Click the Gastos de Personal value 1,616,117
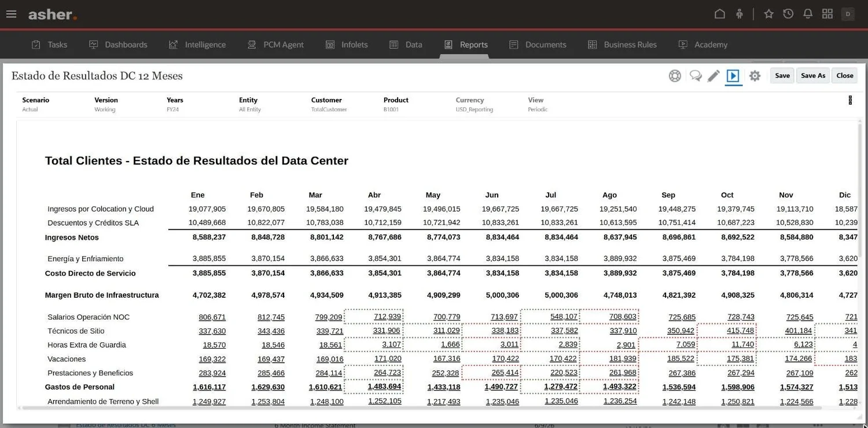 click(x=209, y=387)
